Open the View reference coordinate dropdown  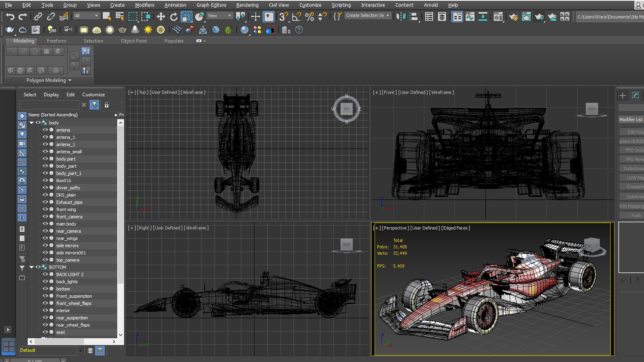click(x=219, y=16)
